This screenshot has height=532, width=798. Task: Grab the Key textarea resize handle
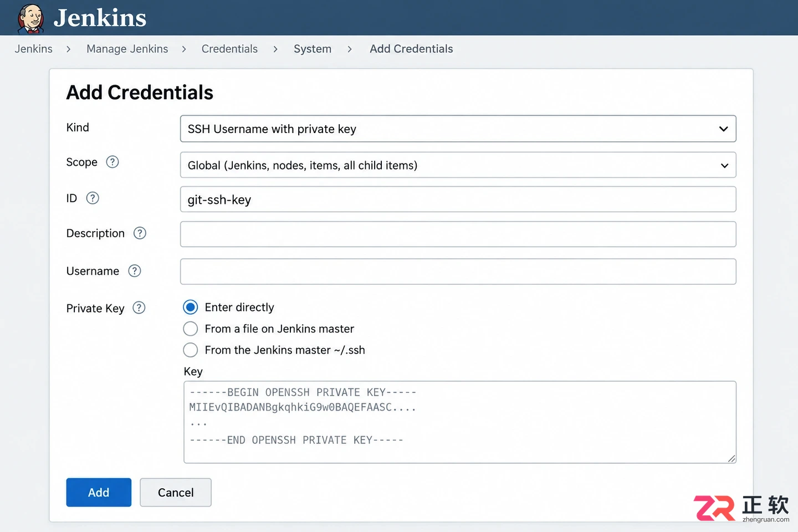tap(731, 458)
